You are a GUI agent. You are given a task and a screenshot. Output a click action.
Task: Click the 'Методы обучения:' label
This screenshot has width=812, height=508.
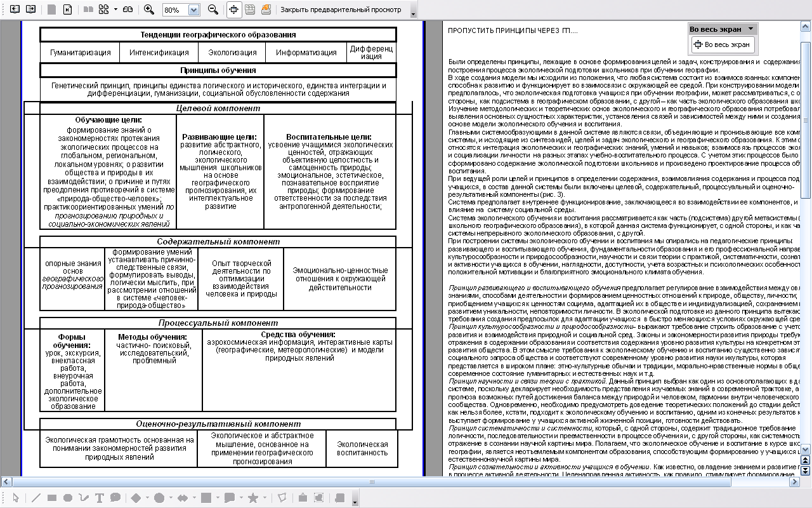point(153,337)
